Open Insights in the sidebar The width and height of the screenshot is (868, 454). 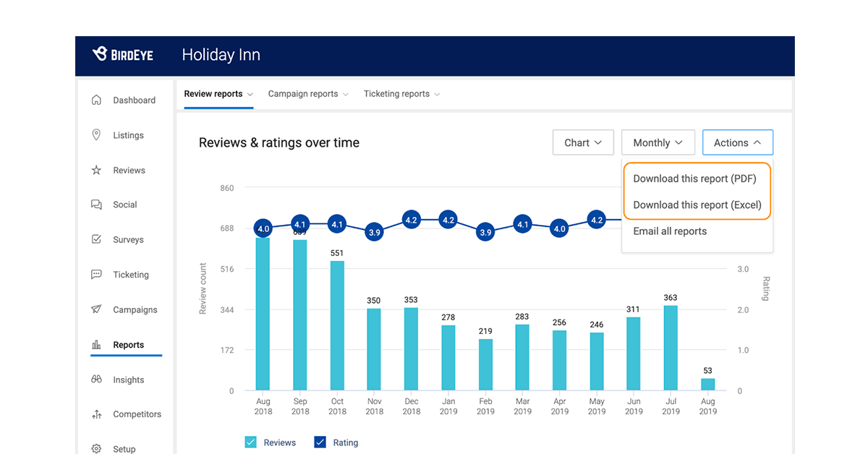(x=128, y=380)
